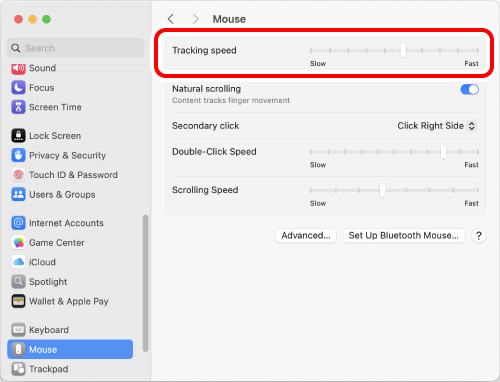This screenshot has width=500, height=382.
Task: Click the Advanced... button
Action: 306,236
